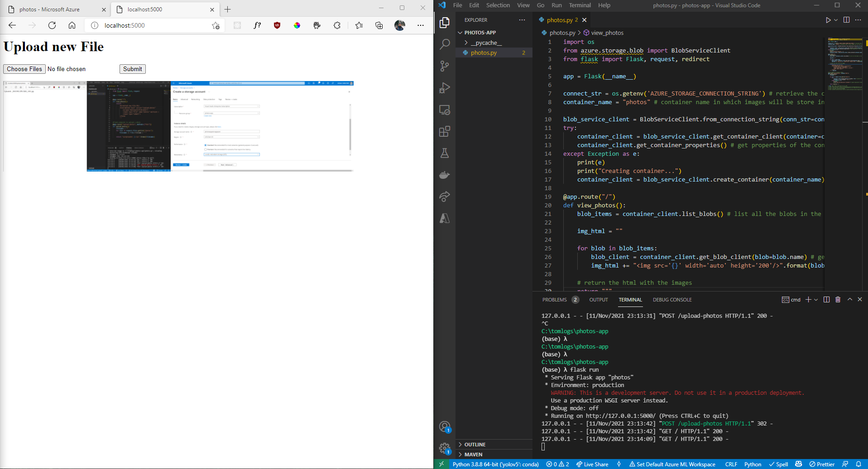Open Azure icon in activity bar
This screenshot has width=868, height=469.
tap(445, 218)
